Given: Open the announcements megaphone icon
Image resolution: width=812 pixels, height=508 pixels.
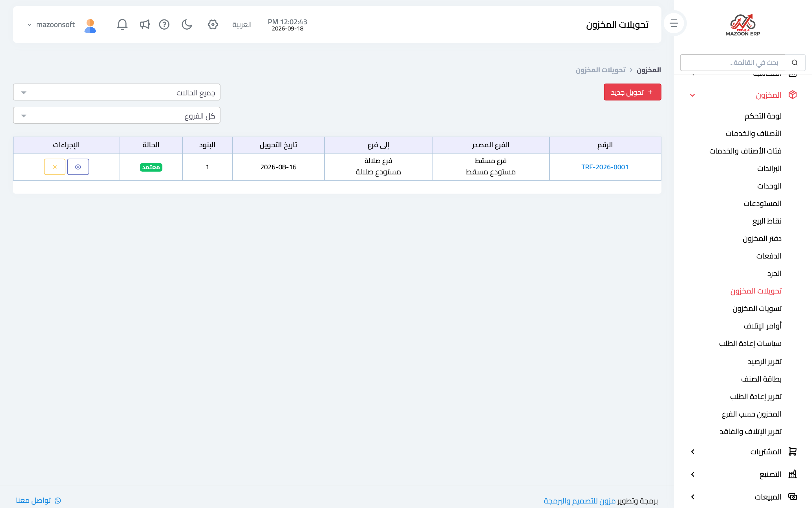Looking at the screenshot, I should tap(145, 25).
